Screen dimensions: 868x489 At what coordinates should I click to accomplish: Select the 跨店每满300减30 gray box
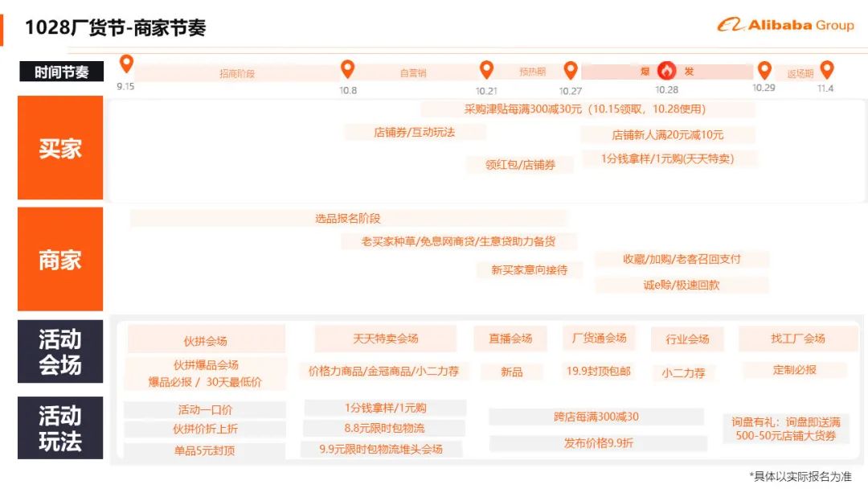[596, 417]
